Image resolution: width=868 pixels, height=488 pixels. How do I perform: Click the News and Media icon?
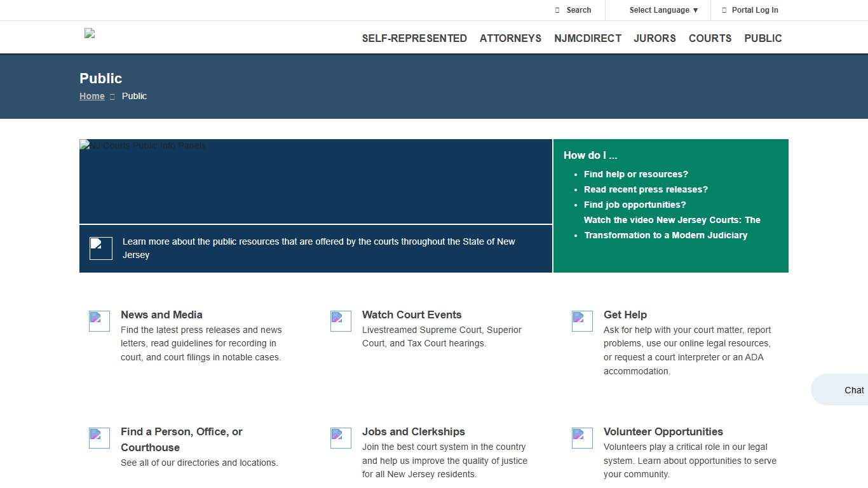99,321
